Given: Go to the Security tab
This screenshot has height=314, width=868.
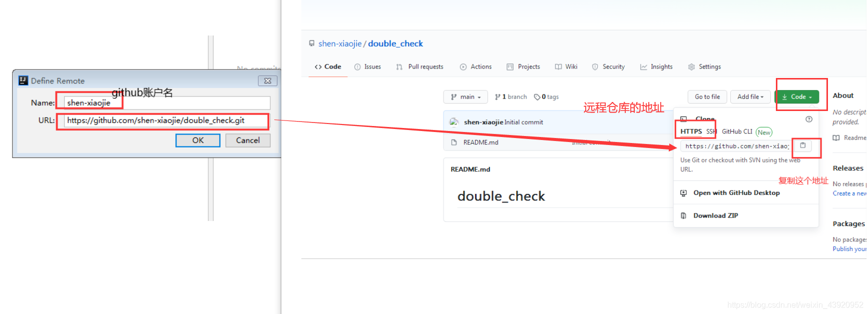Looking at the screenshot, I should (x=608, y=66).
